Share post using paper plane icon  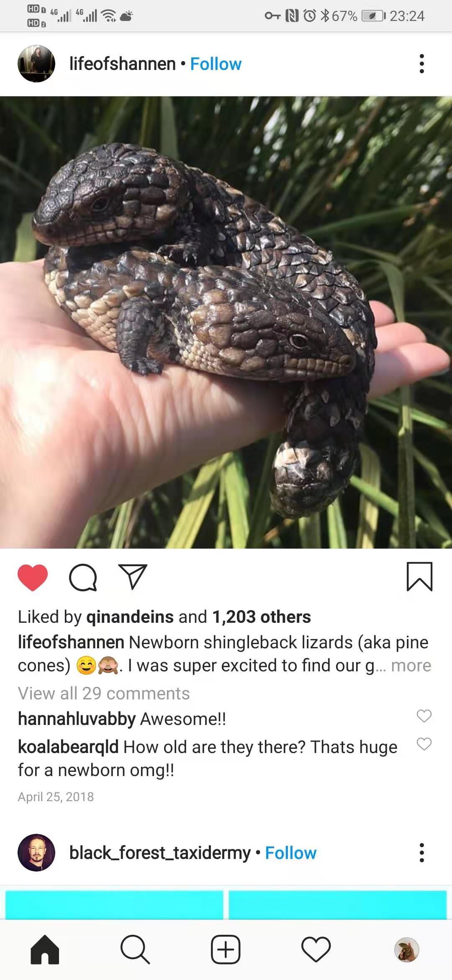133,577
